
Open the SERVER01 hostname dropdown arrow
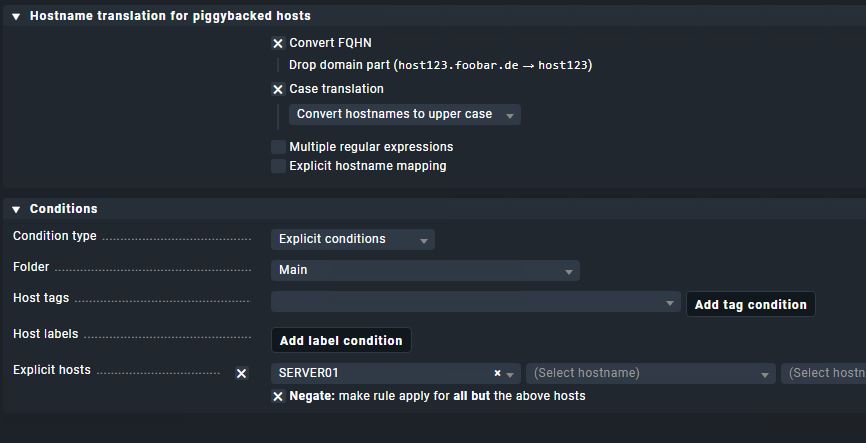click(510, 374)
